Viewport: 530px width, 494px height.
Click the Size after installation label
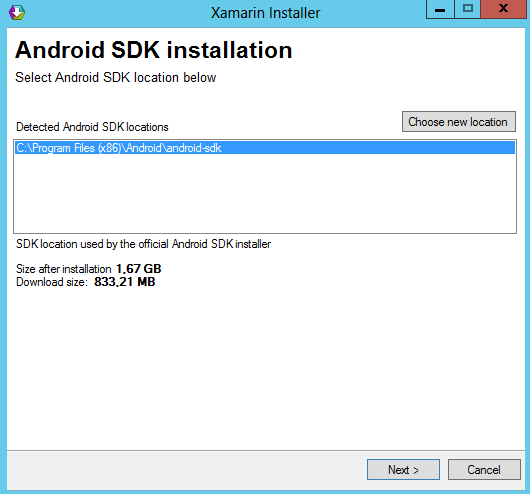tap(64, 269)
